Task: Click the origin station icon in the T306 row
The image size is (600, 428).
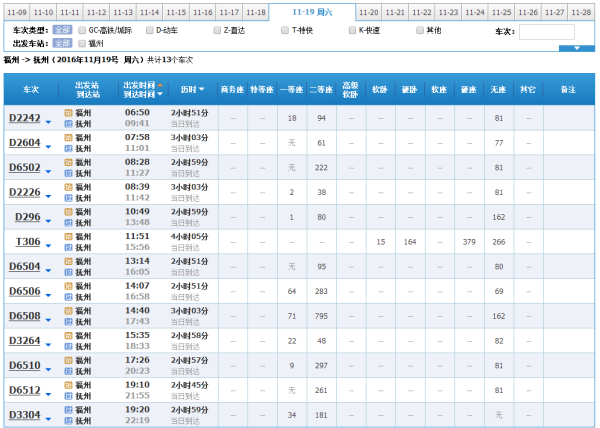Action: click(69, 236)
